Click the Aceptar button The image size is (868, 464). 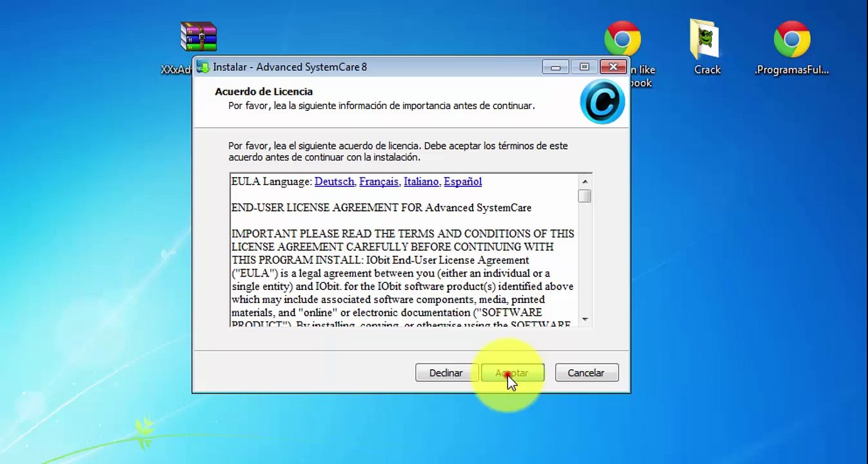(513, 373)
